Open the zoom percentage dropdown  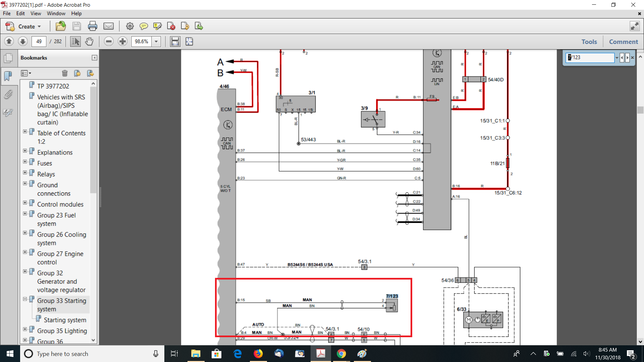tap(156, 42)
